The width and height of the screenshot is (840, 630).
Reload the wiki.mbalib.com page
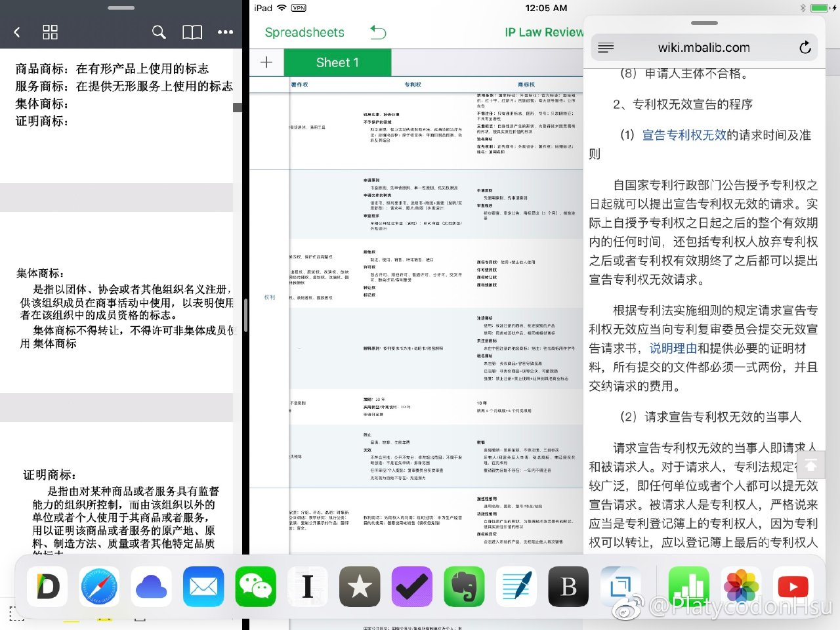(805, 47)
